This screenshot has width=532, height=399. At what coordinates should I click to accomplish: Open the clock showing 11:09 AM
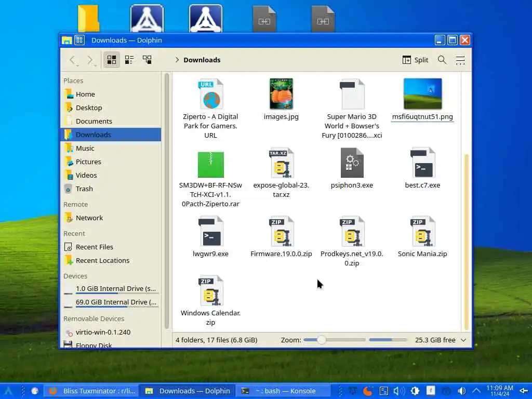499,391
